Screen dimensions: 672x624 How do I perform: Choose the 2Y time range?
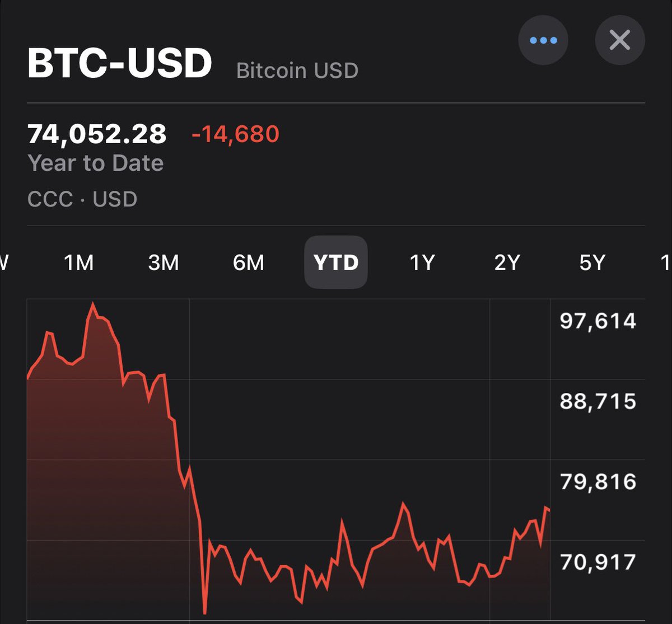[507, 262]
